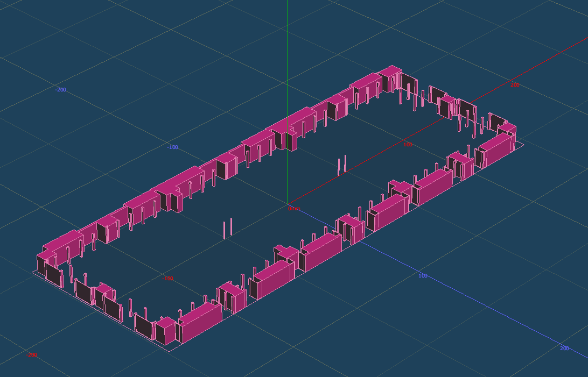This screenshot has width=588, height=377.
Task: Click the red 200 axis label
Action: click(x=515, y=85)
